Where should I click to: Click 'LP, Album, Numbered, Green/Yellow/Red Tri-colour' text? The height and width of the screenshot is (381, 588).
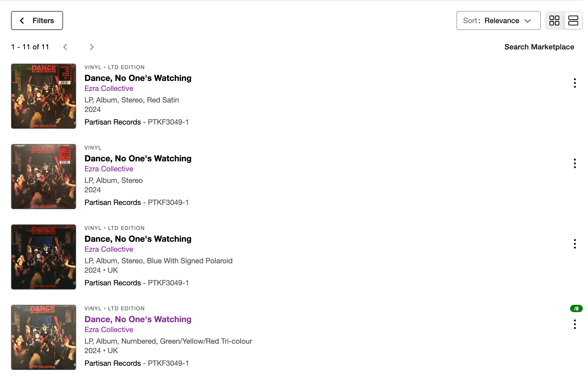coord(168,341)
